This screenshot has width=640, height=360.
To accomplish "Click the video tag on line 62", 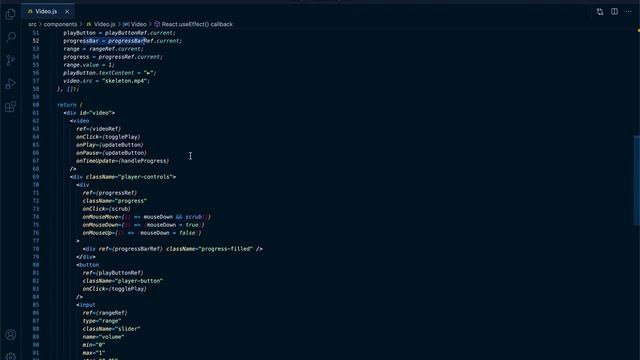I will tap(79, 121).
